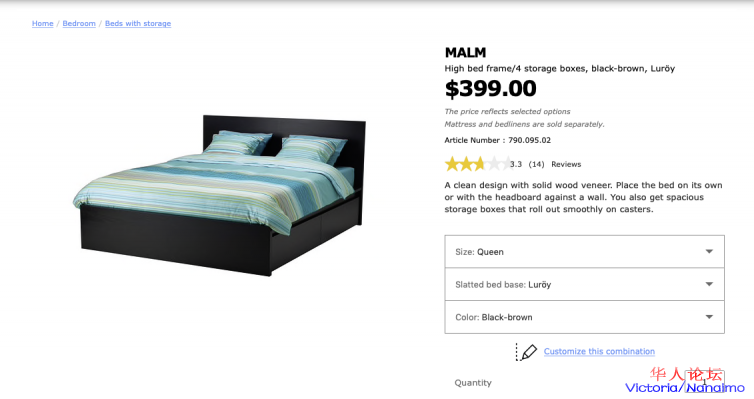Open the Size: Queen dropdown
Viewport: 754px width, 399px height.
pos(584,251)
